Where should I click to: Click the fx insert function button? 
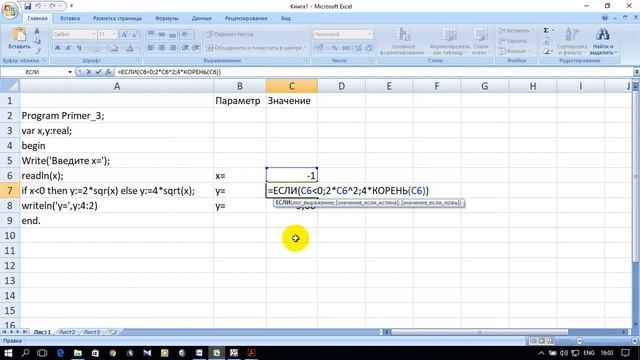pyautogui.click(x=108, y=72)
